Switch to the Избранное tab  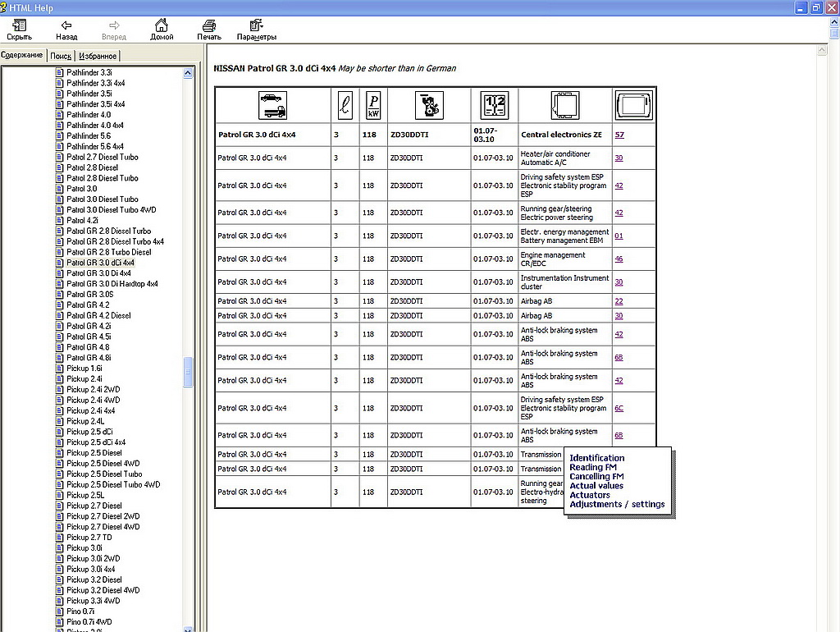click(x=98, y=56)
